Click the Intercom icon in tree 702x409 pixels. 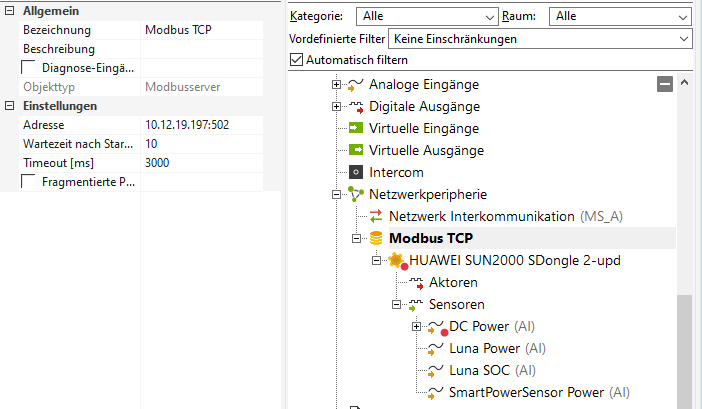(356, 172)
